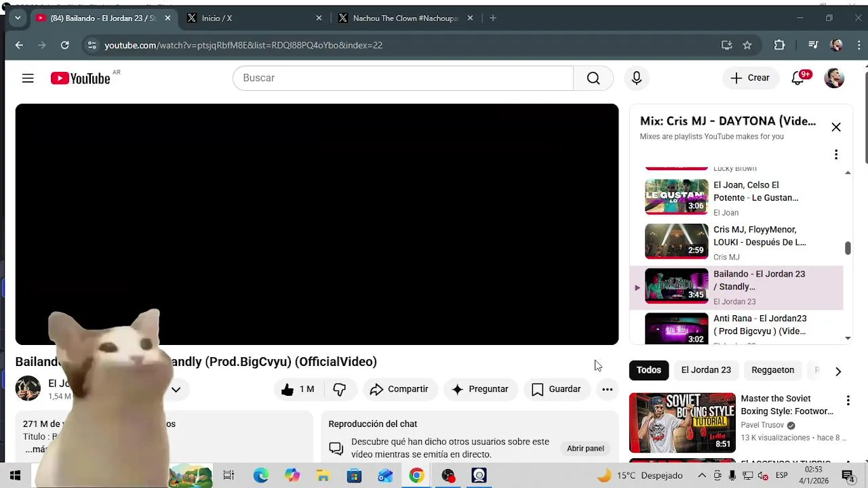Open a new browser tab

pyautogui.click(x=493, y=18)
